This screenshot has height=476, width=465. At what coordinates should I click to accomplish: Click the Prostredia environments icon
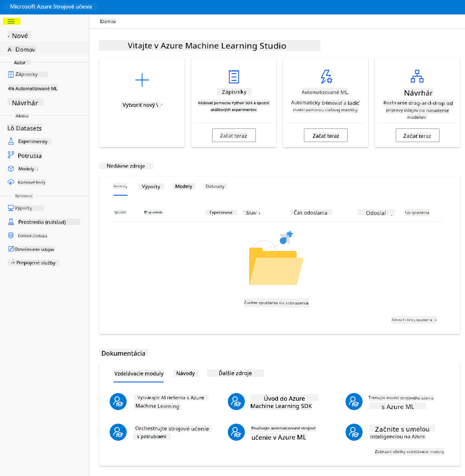click(11, 222)
